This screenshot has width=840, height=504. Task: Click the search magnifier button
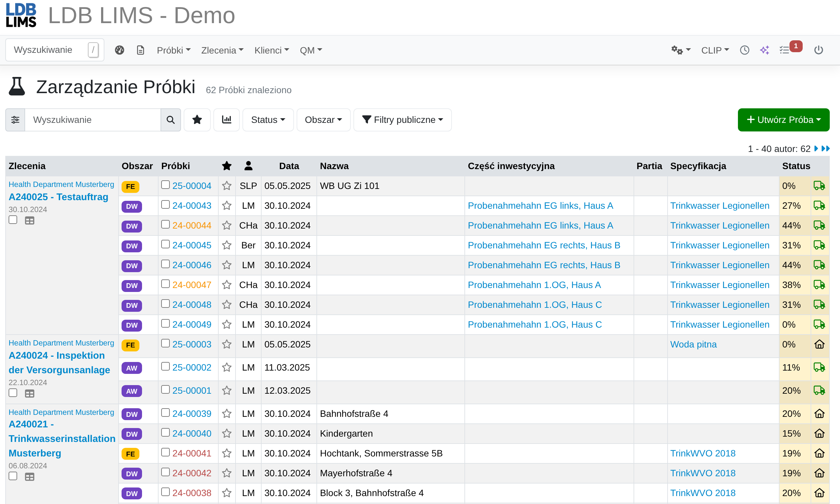click(x=170, y=120)
